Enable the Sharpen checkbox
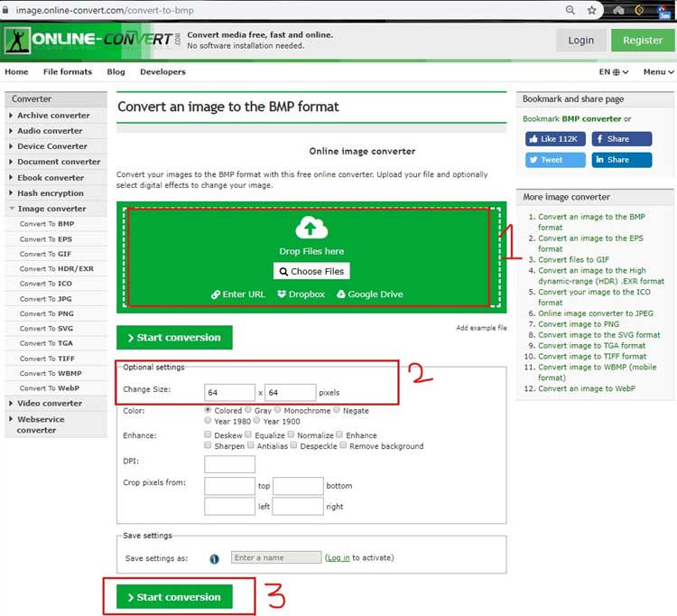The height and width of the screenshot is (616, 677). (x=209, y=446)
